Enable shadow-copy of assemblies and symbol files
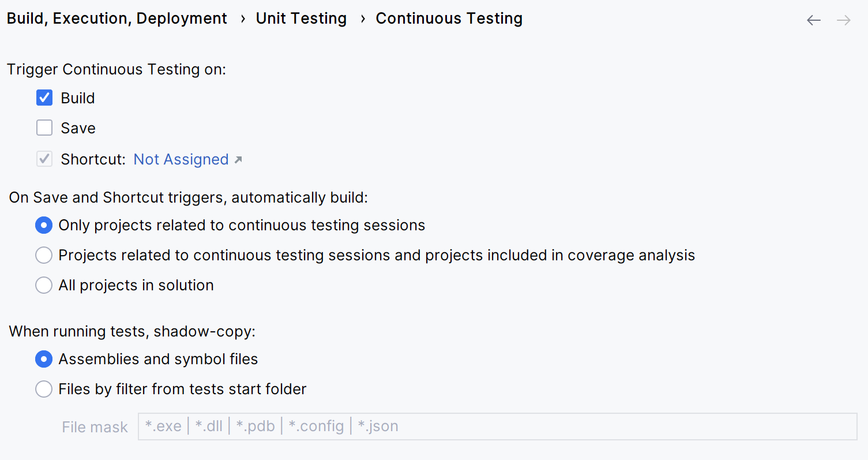Screen dimensions: 868x460 point(44,359)
